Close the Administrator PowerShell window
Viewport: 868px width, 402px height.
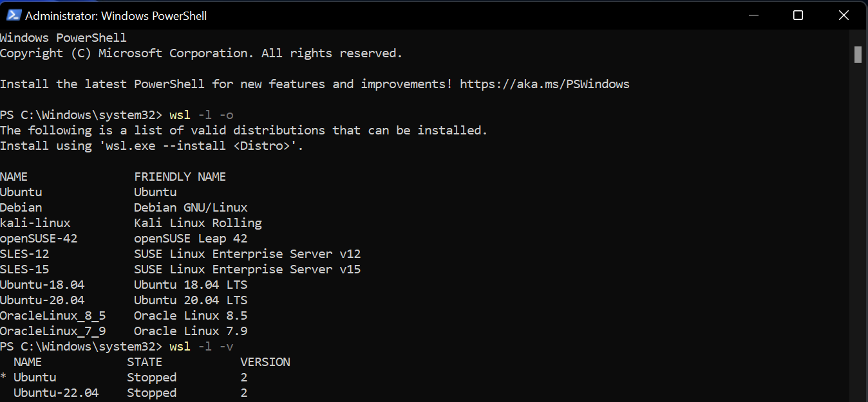(843, 15)
